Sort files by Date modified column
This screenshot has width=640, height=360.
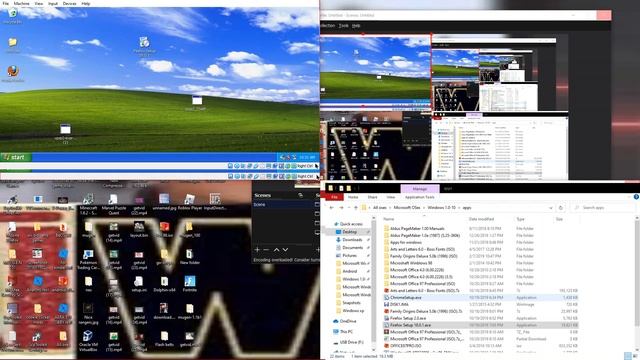pyautogui.click(x=481, y=219)
